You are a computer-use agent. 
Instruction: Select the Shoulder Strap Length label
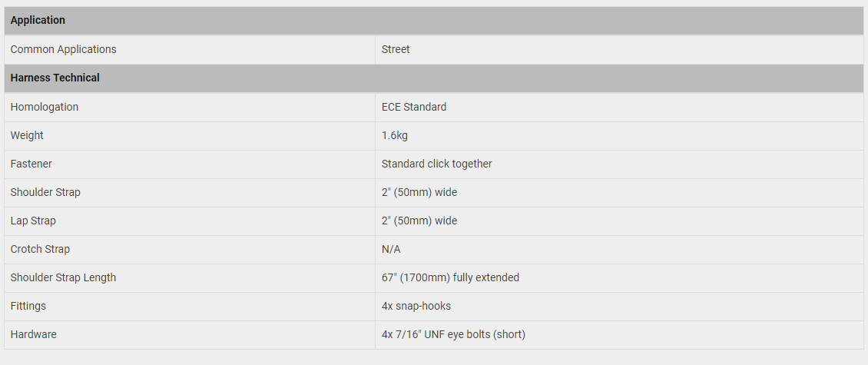[63, 277]
